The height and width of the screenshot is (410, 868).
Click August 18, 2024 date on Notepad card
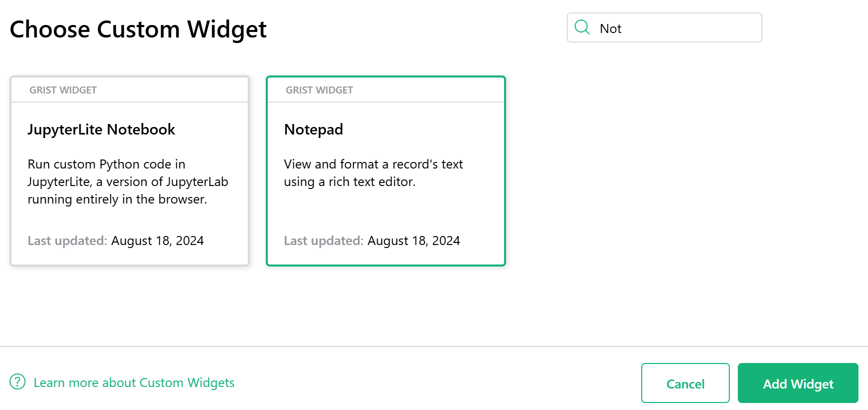point(413,241)
